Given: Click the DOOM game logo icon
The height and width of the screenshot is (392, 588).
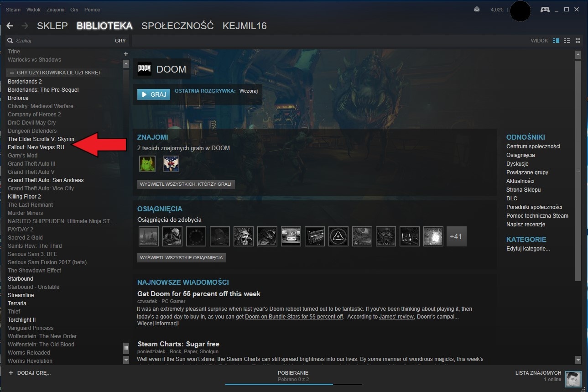Looking at the screenshot, I should click(x=145, y=69).
